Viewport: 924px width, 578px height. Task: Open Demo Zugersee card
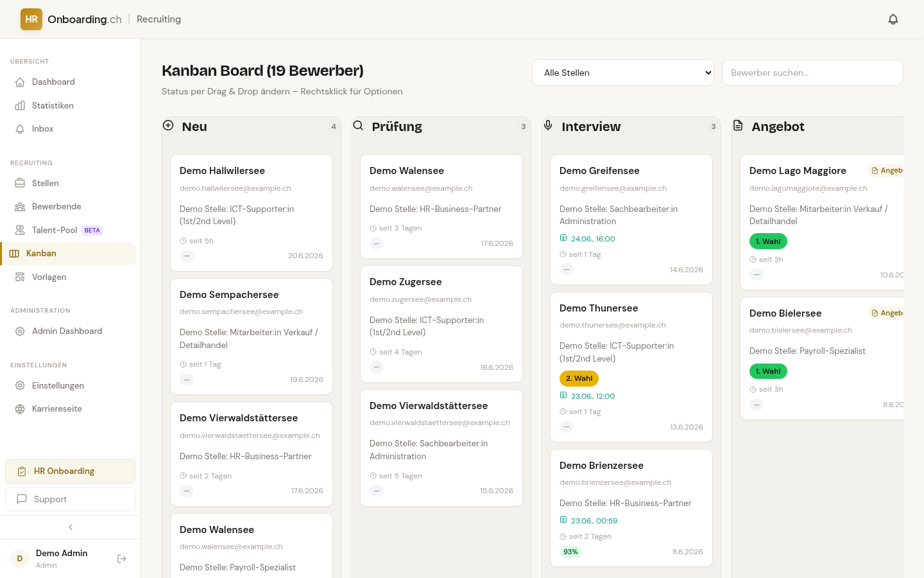(441, 324)
